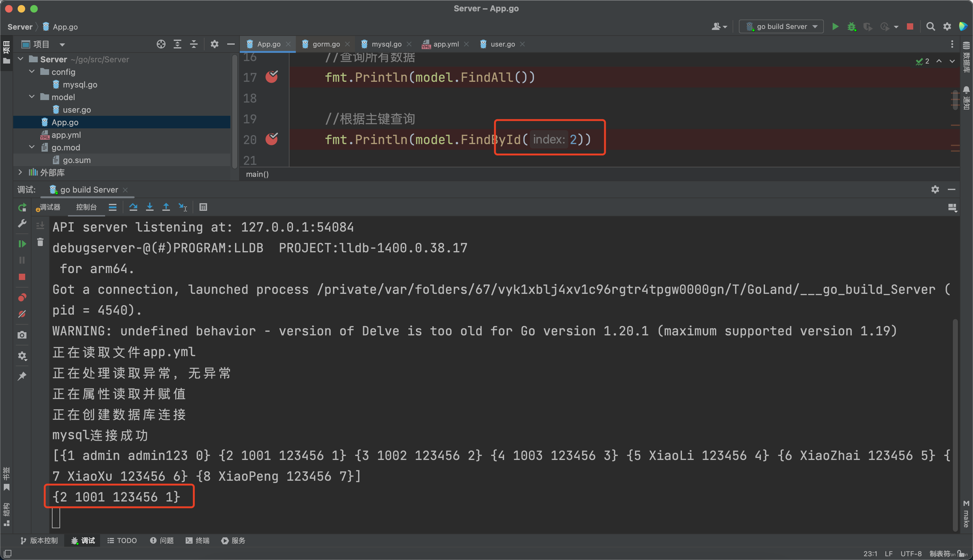Switch to the 调试器 debugger tab
The height and width of the screenshot is (560, 973).
point(50,207)
